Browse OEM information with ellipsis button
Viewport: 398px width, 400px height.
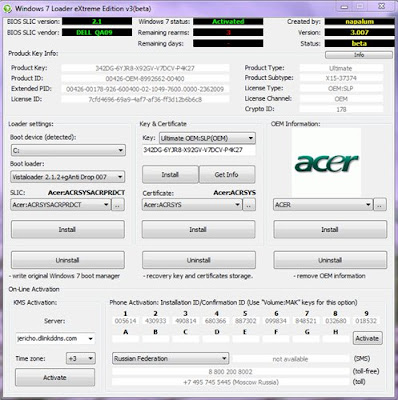[380, 205]
